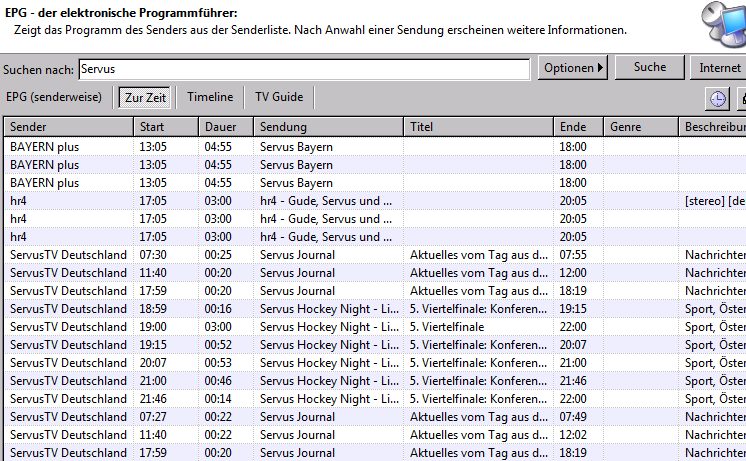Open the Optionen dropdown menu

[573, 68]
